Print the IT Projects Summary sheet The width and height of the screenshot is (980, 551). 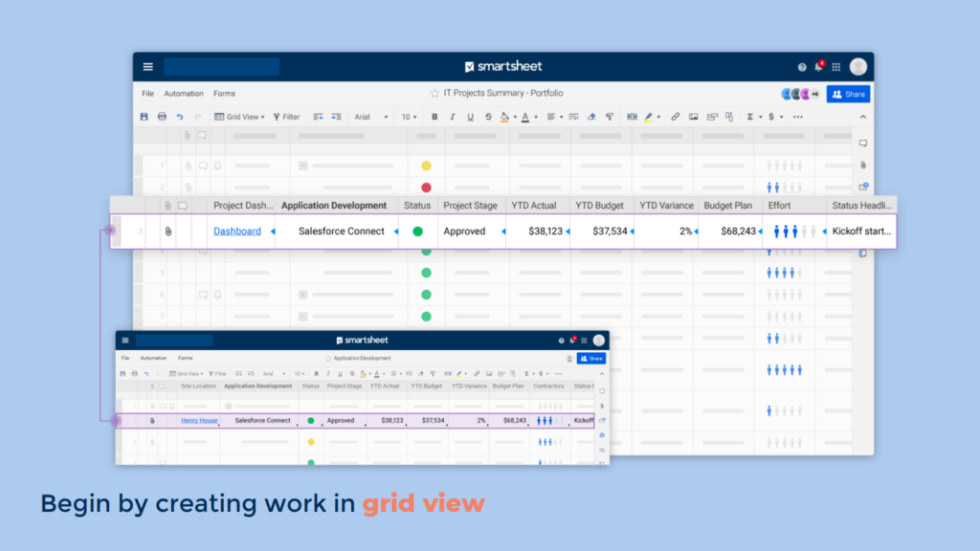coord(162,117)
